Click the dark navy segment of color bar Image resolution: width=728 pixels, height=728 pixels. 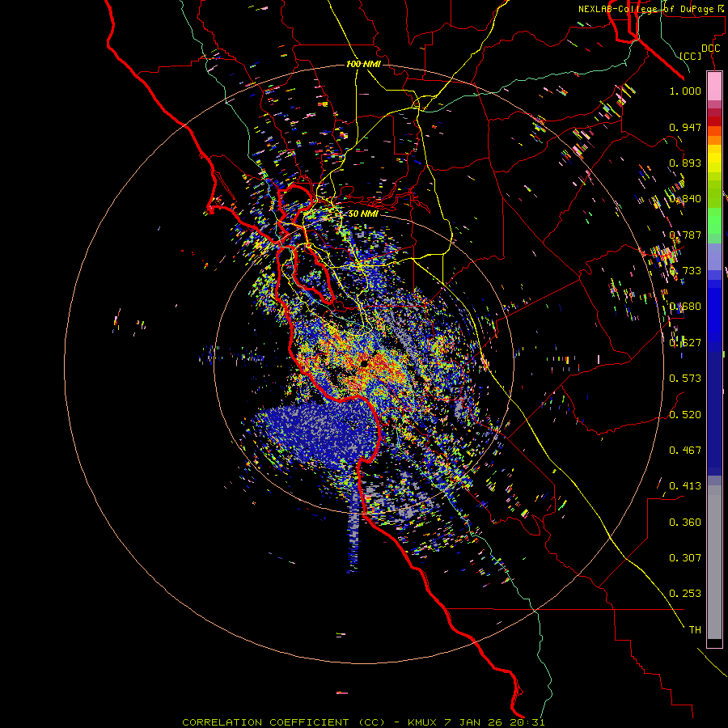[x=714, y=408]
